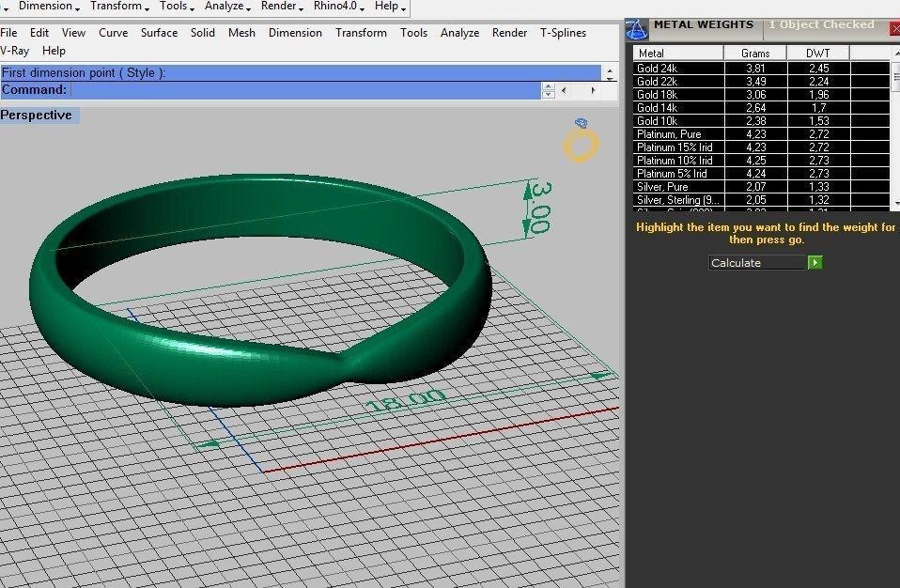The height and width of the screenshot is (588, 900).
Task: Open the Edit menu
Action: point(39,33)
